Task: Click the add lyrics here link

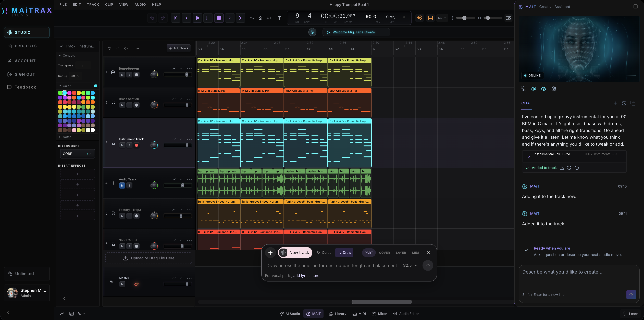Action: pos(306,276)
